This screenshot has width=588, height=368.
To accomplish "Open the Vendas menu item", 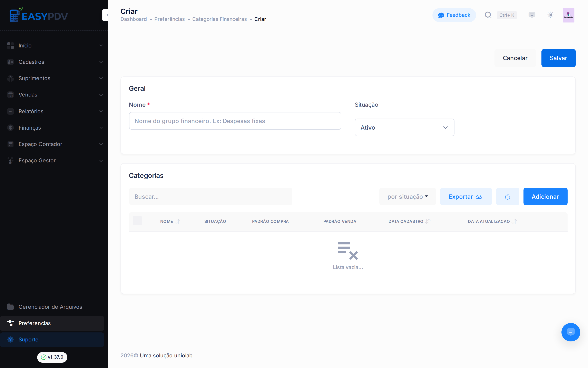I will coord(52,95).
